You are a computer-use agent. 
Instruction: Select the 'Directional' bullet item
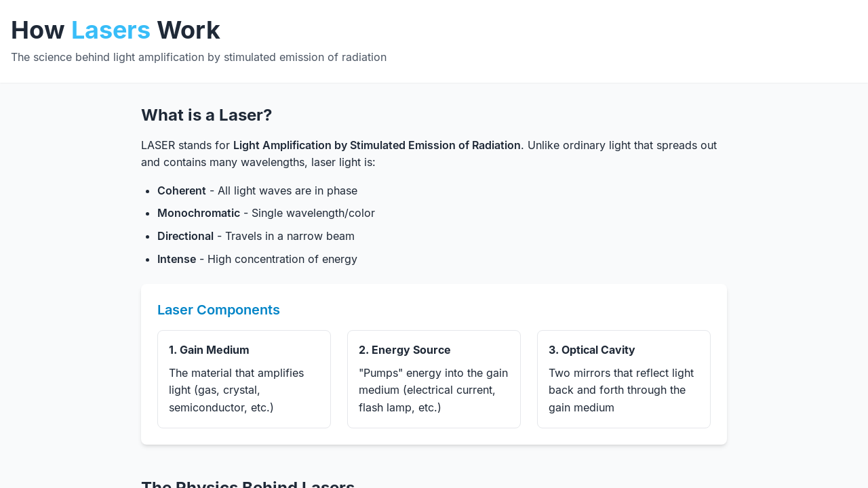256,236
